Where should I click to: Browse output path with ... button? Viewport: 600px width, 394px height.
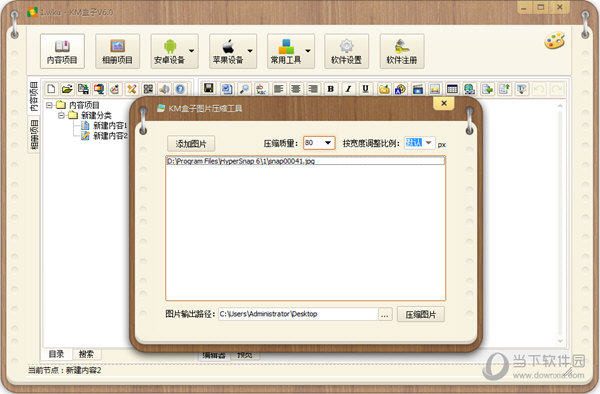click(385, 314)
